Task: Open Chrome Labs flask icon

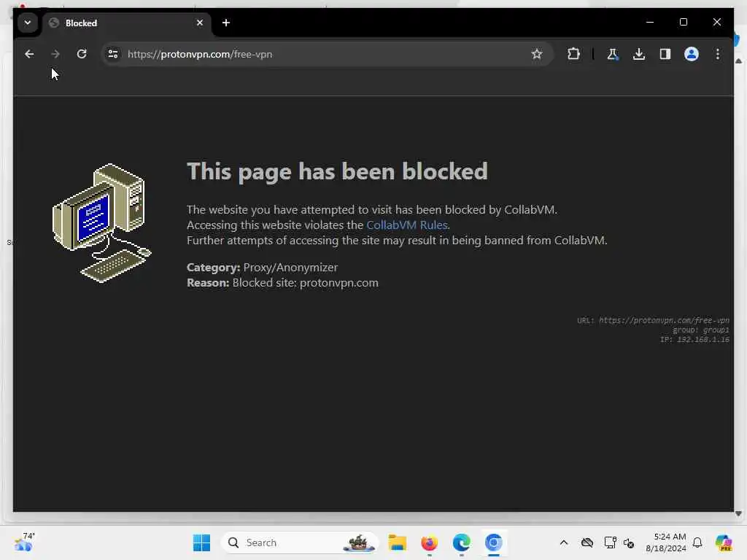Action: pyautogui.click(x=613, y=54)
